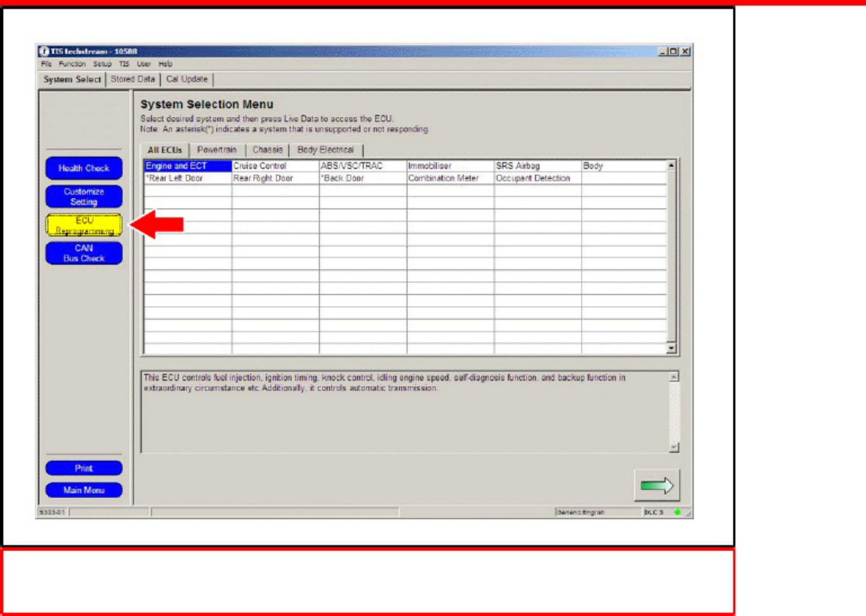Click the green connection status indicator
Viewport: 866px width, 616px height.
(677, 512)
